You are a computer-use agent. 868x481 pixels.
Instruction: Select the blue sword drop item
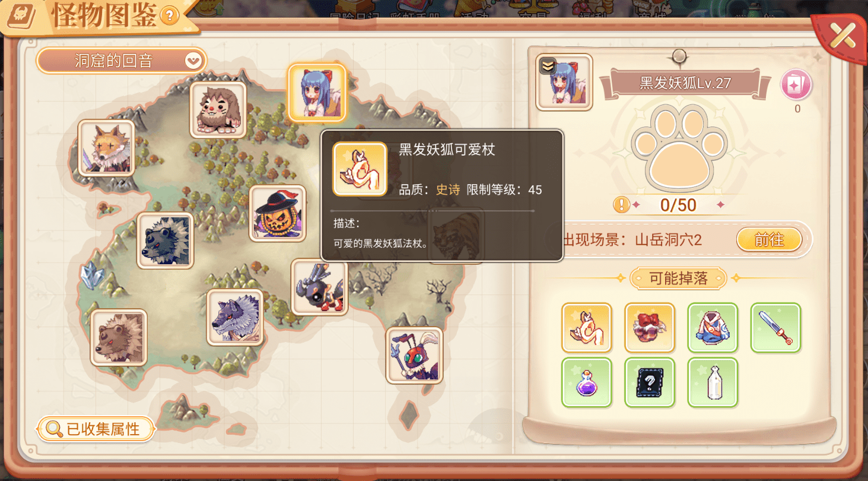[x=775, y=328]
